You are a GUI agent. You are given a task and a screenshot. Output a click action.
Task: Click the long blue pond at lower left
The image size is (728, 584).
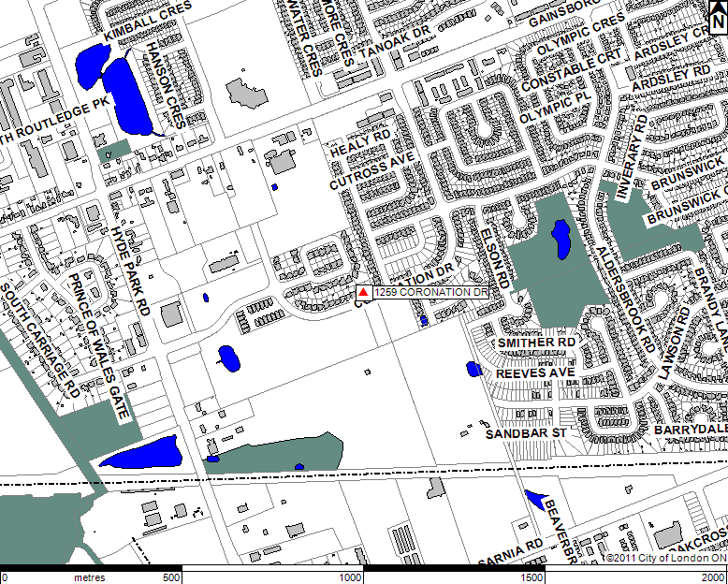[x=139, y=453]
